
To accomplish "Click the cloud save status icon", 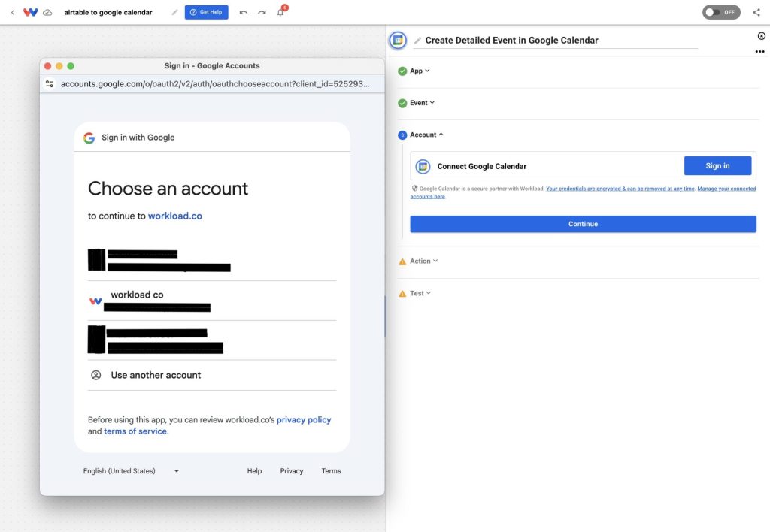I will [47, 12].
